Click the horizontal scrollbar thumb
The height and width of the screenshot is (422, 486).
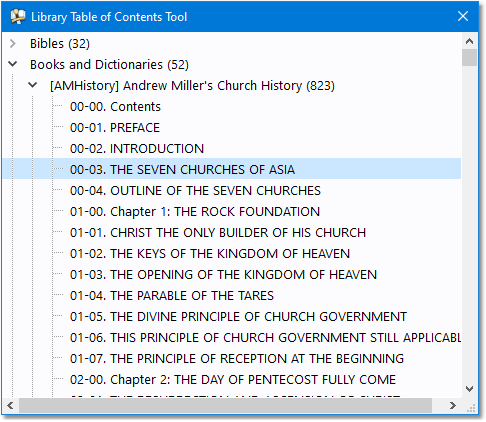click(x=225, y=405)
